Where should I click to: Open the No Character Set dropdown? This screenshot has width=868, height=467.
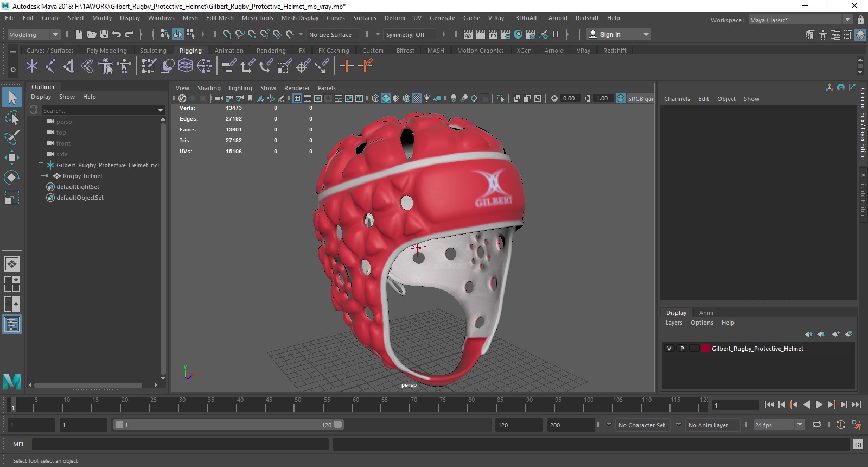click(x=642, y=425)
